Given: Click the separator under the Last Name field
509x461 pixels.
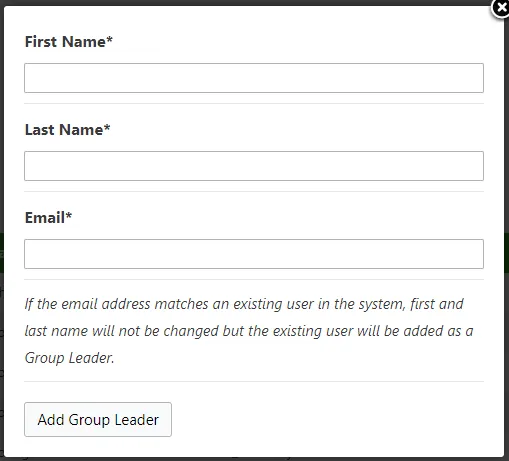Looking at the screenshot, I should (254, 191).
